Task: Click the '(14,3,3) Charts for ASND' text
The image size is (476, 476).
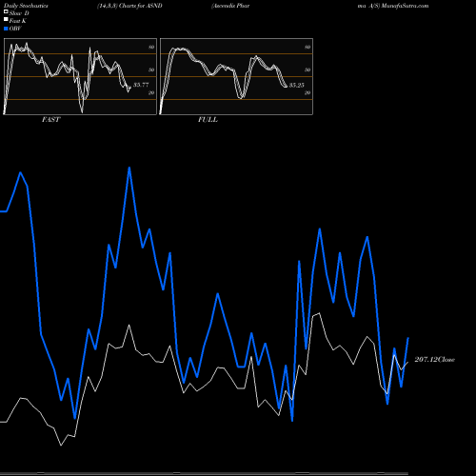Action: tap(129, 6)
